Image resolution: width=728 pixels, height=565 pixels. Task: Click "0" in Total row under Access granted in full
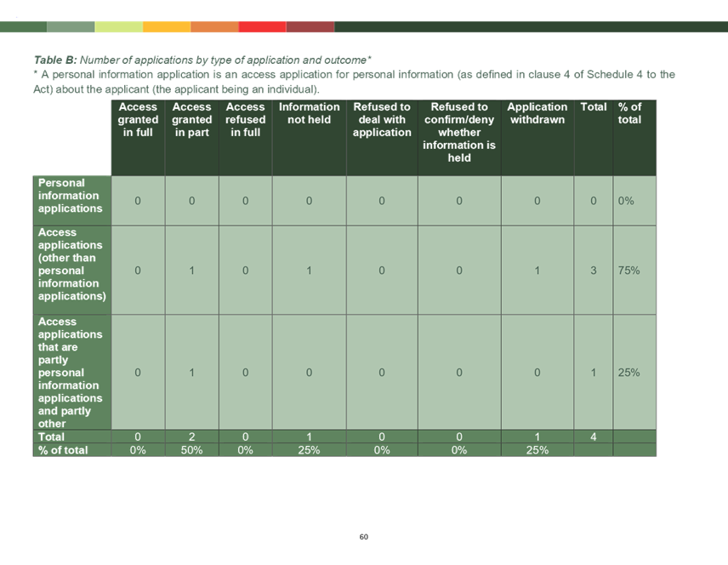click(x=138, y=437)
